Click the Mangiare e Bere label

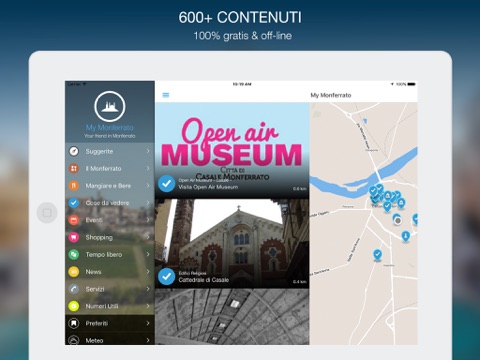click(x=108, y=186)
